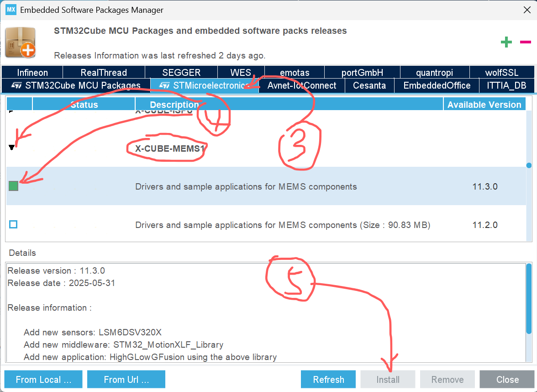Switch to STM32Cube MCU Packages tab

(x=76, y=85)
